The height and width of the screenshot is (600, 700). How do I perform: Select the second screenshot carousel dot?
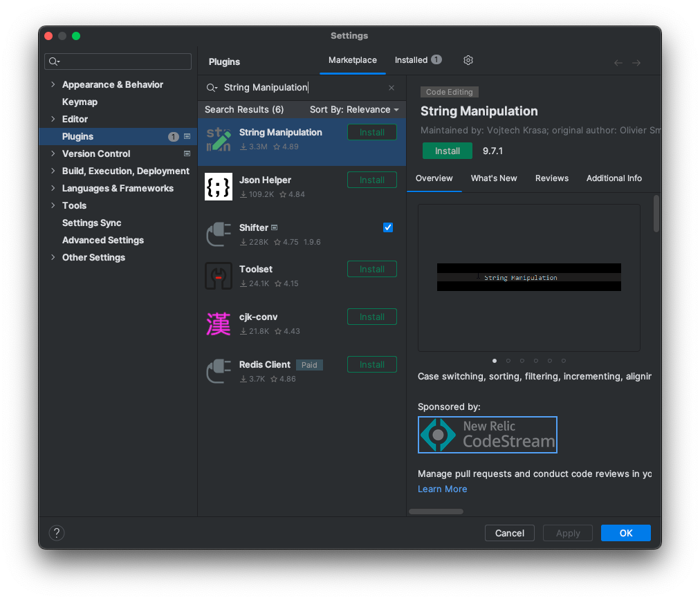[508, 361]
